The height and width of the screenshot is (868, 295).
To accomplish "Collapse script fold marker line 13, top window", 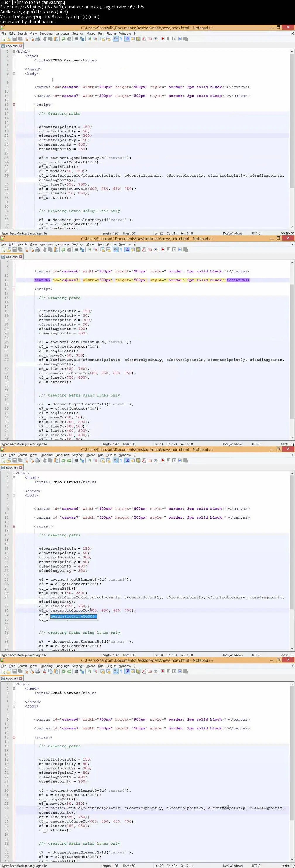I will point(14,105).
